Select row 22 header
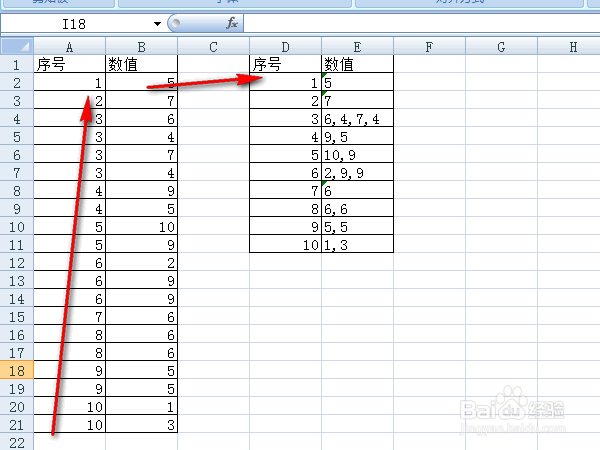 17,442
